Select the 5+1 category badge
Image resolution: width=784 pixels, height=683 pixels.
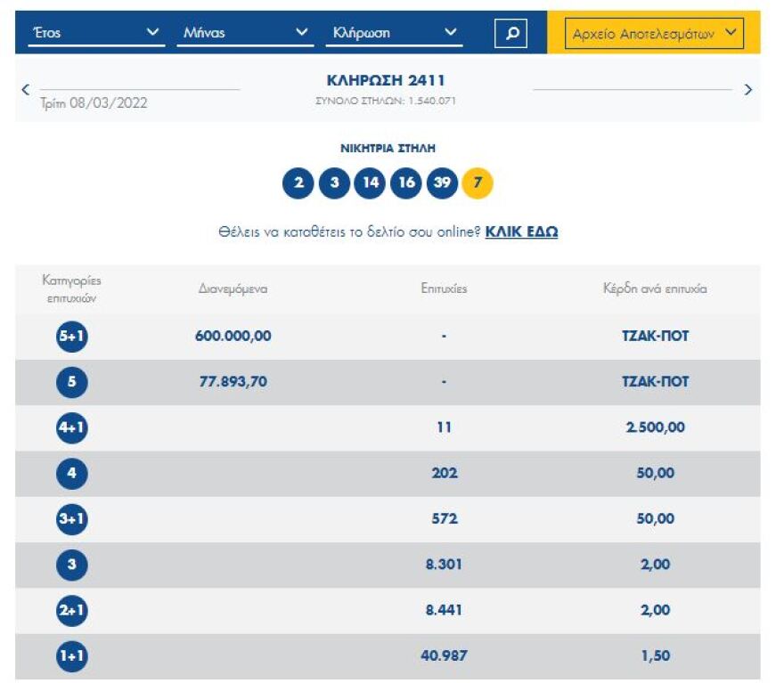72,337
